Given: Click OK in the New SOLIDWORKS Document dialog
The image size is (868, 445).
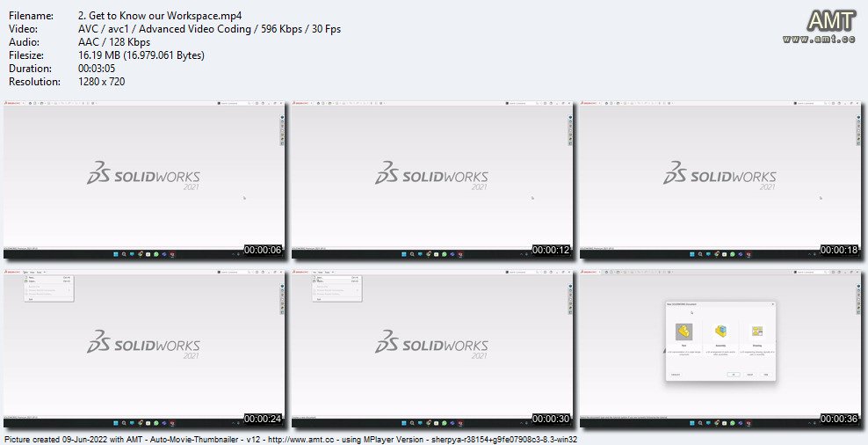Looking at the screenshot, I should click(x=734, y=375).
